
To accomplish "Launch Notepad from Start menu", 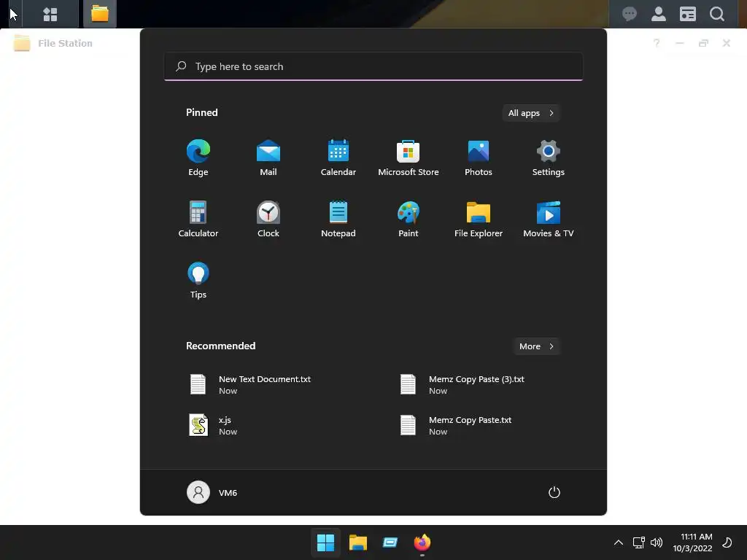I will 338,219.
